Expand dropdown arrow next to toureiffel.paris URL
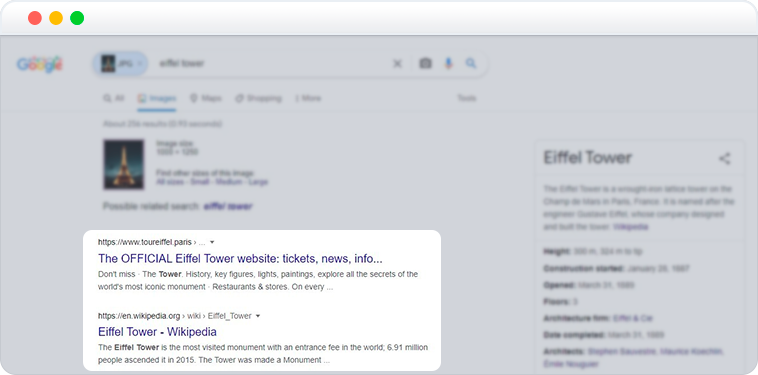This screenshot has height=375, width=758. [212, 242]
